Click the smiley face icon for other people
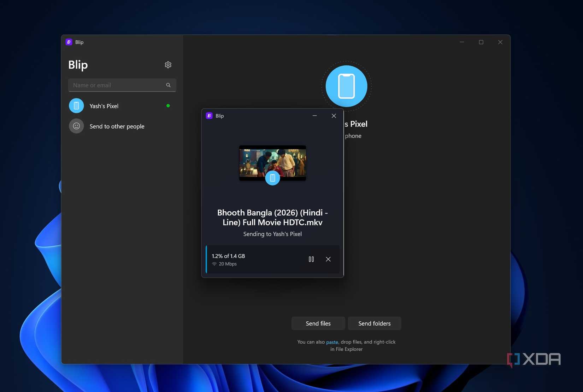 click(x=76, y=126)
